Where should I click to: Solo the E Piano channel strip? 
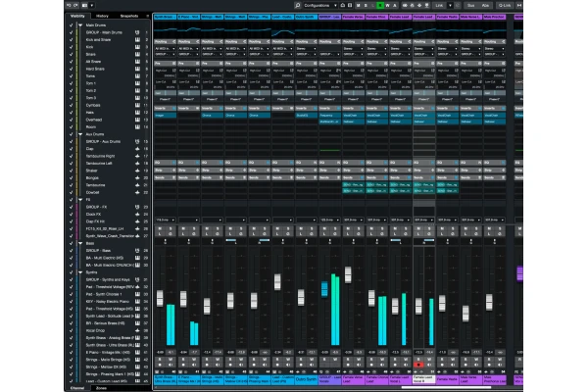[x=194, y=228]
